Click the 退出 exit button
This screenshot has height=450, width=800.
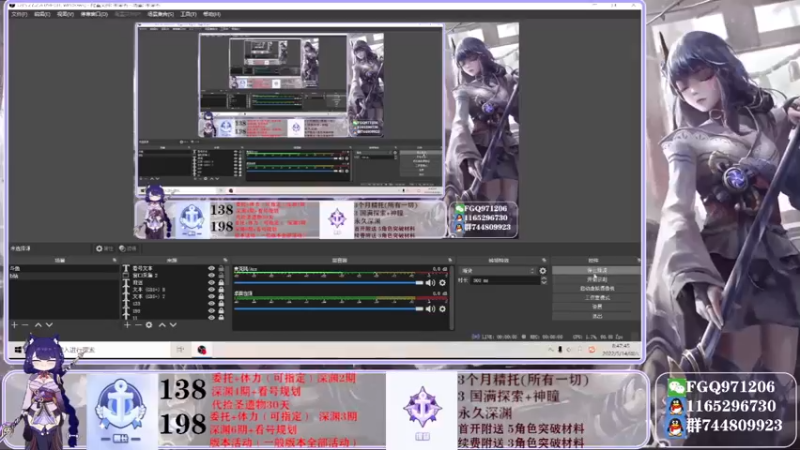[x=596, y=316]
